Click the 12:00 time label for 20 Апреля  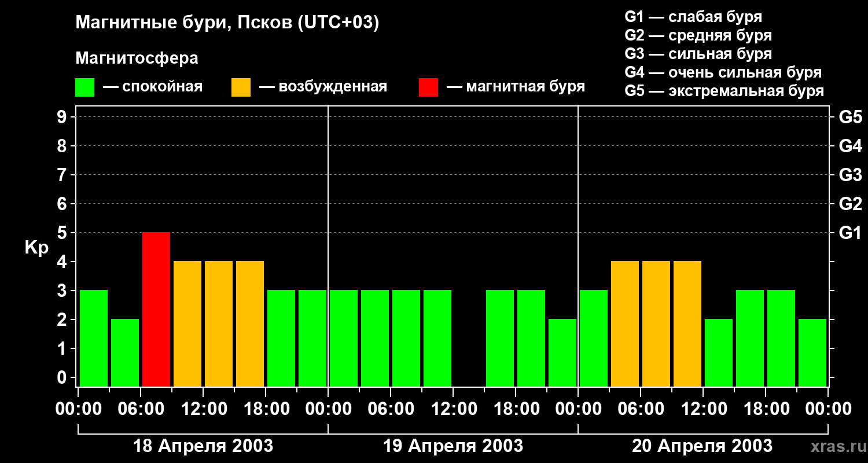pyautogui.click(x=703, y=409)
